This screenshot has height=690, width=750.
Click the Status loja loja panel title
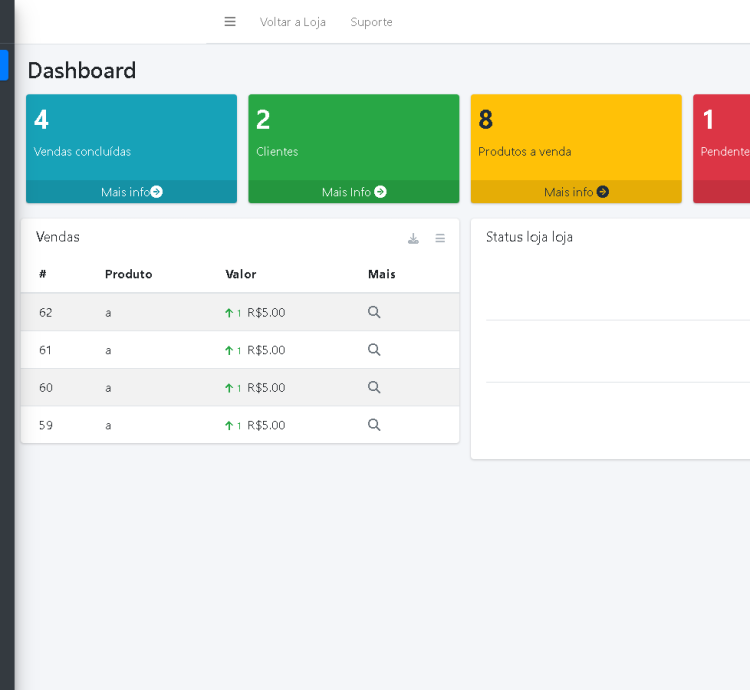click(529, 237)
